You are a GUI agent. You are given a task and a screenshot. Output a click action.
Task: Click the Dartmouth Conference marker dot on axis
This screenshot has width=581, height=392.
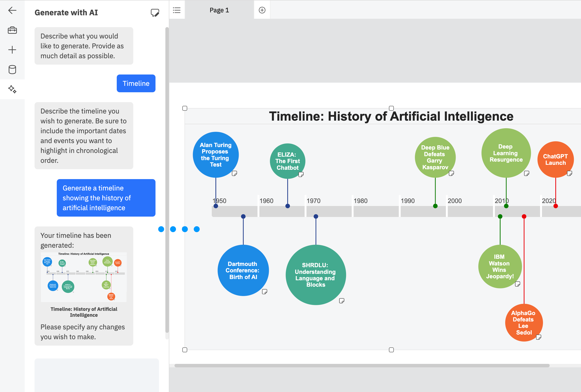pyautogui.click(x=243, y=216)
